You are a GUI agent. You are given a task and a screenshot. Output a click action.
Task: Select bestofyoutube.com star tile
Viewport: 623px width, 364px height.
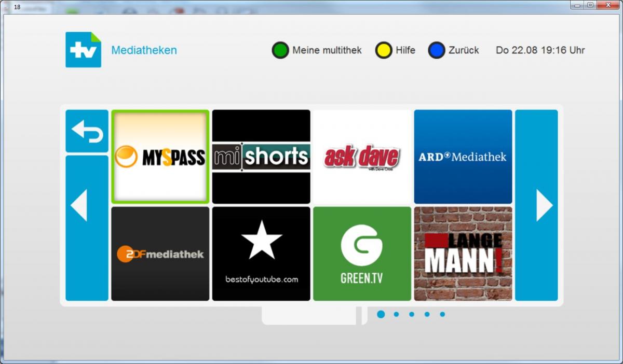(x=261, y=254)
